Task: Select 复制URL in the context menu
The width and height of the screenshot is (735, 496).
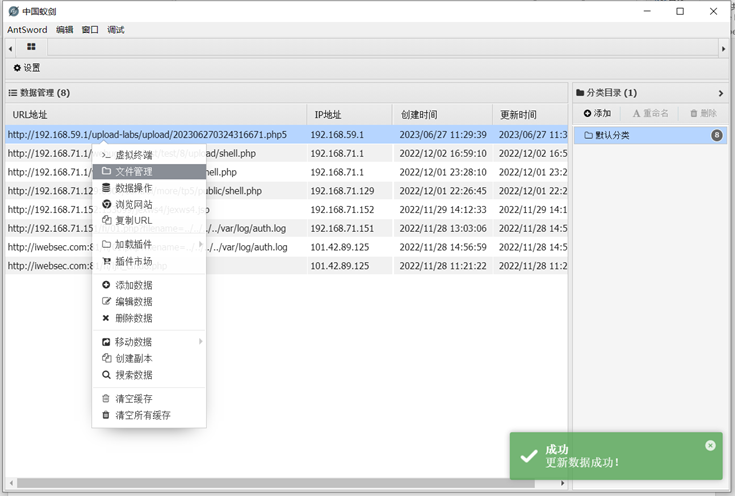Action: click(x=149, y=220)
